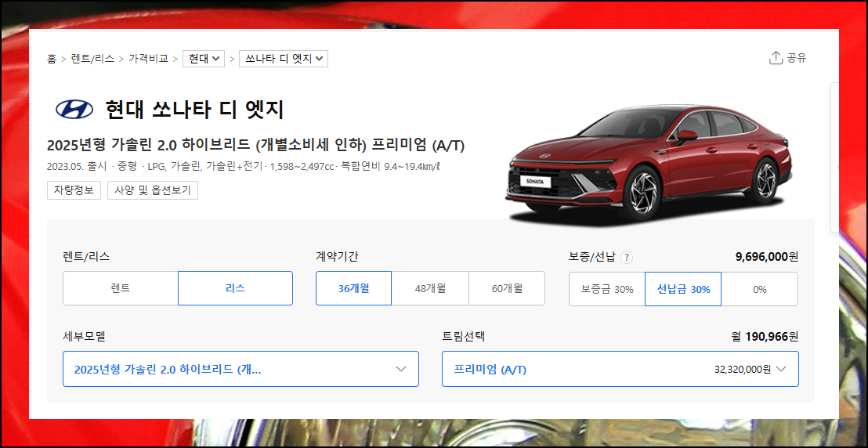
Task: Choose 36개월 contract period
Action: pos(354,288)
